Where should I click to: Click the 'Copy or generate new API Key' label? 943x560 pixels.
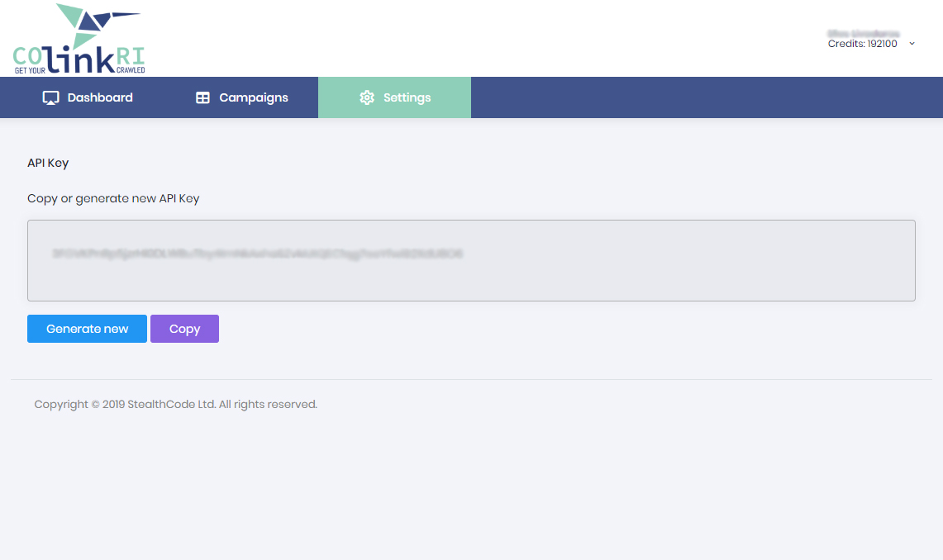(x=113, y=198)
